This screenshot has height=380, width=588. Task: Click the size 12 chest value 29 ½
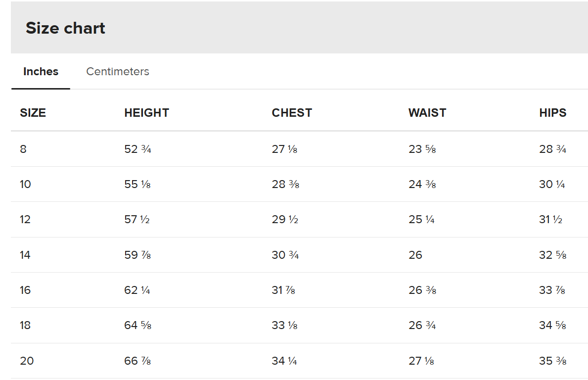(285, 220)
